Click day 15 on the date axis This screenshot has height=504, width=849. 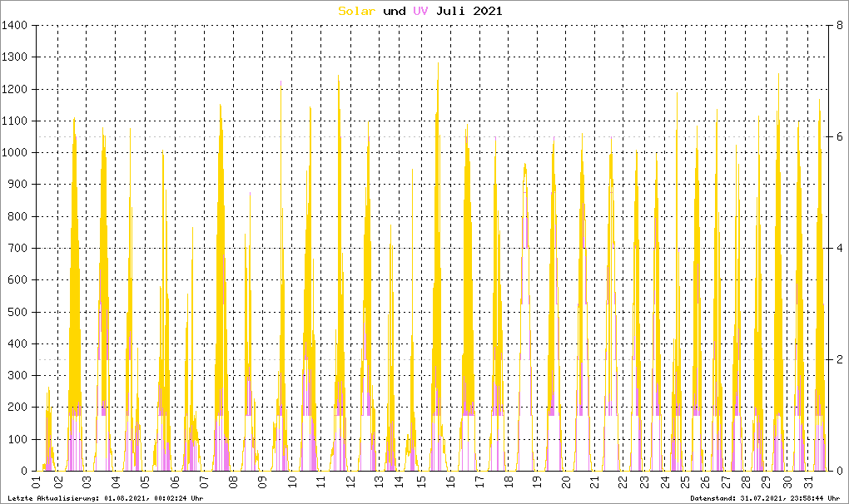[422, 483]
